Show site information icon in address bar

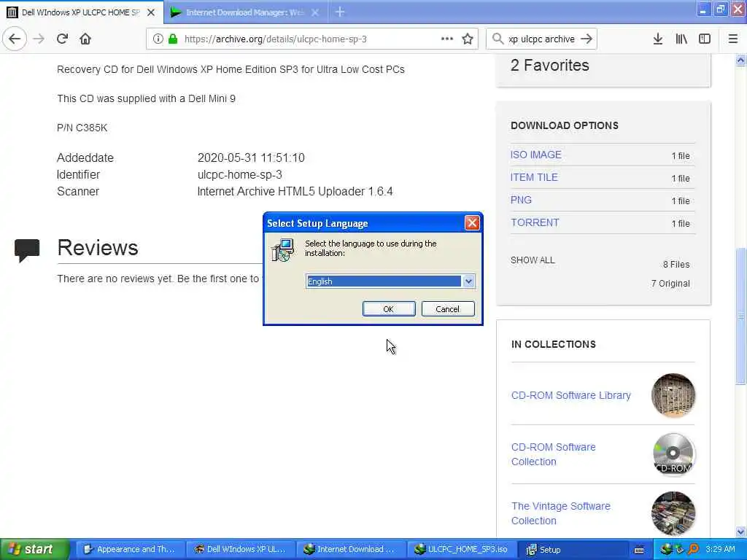pyautogui.click(x=158, y=39)
